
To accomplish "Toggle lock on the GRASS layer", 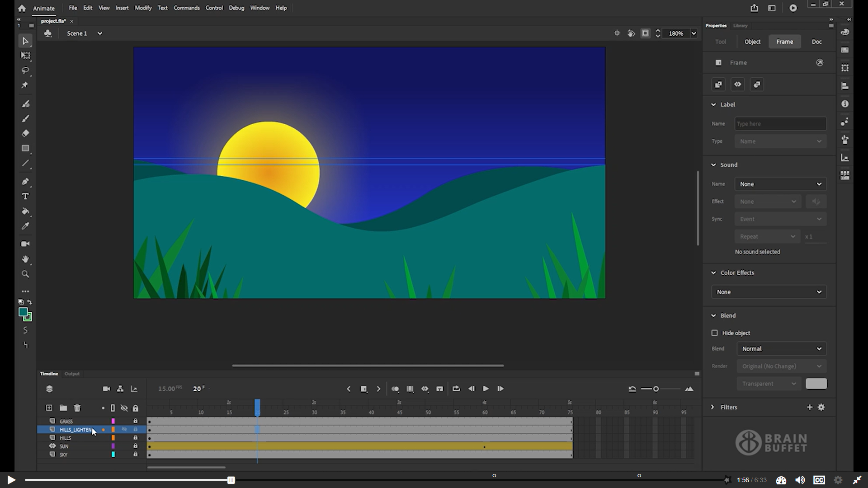I will (135, 421).
